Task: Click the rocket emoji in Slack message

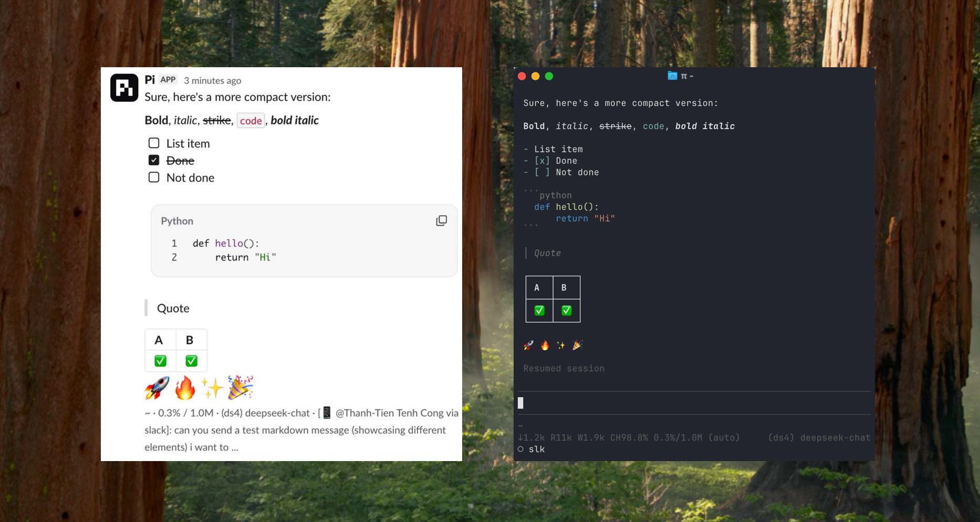Action: point(157,388)
